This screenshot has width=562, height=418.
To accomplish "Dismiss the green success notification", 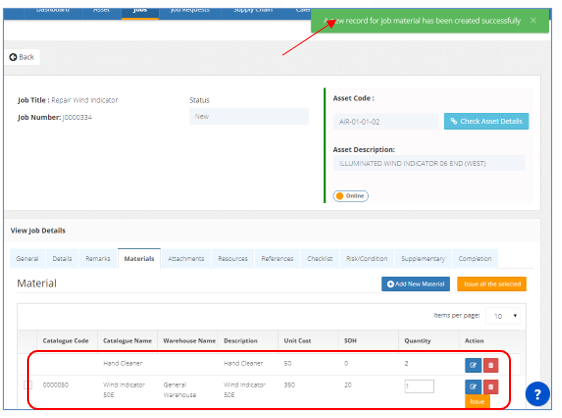I will [x=533, y=20].
